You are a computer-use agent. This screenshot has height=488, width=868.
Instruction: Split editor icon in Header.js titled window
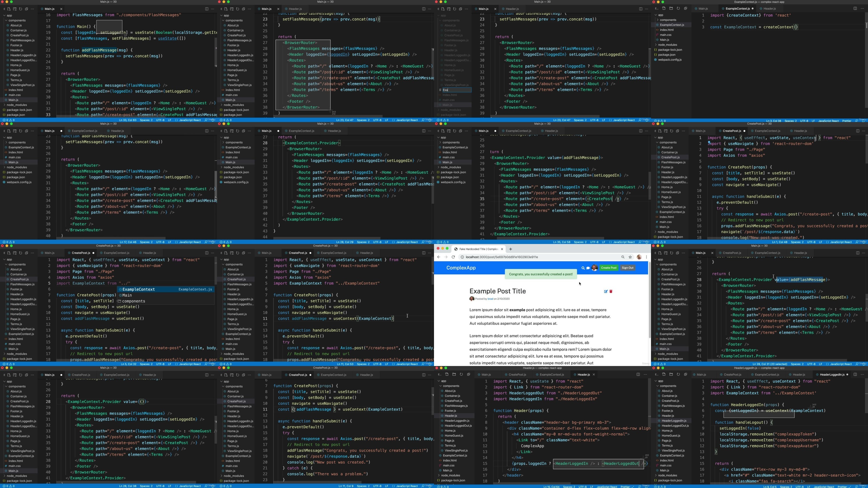638,374
